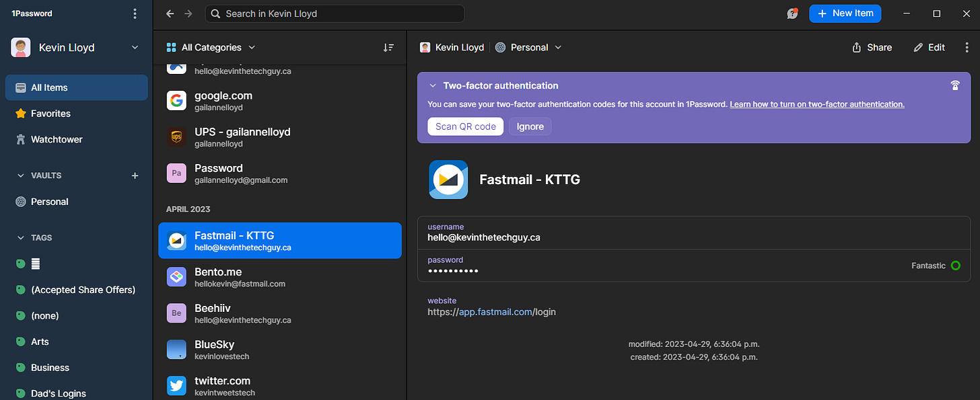Click the UPS icon in the list
Image resolution: width=980 pixels, height=400 pixels.
coord(176,137)
